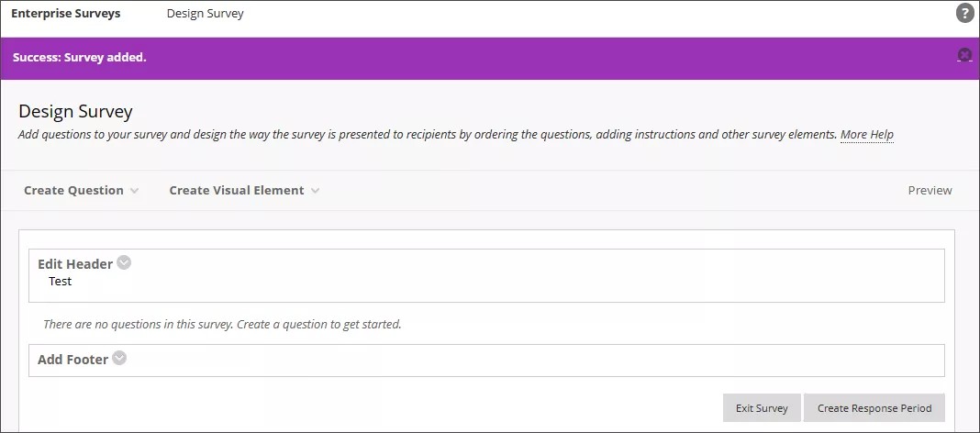The height and width of the screenshot is (433, 980).
Task: Open the More Help link
Action: (866, 135)
